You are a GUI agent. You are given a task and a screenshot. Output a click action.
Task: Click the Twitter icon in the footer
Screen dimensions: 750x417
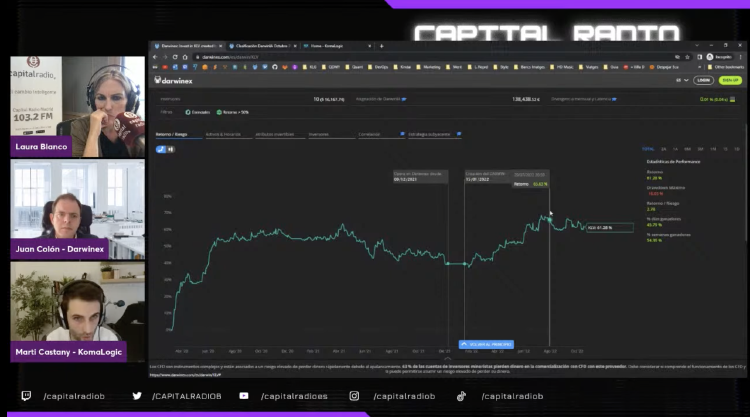click(137, 396)
